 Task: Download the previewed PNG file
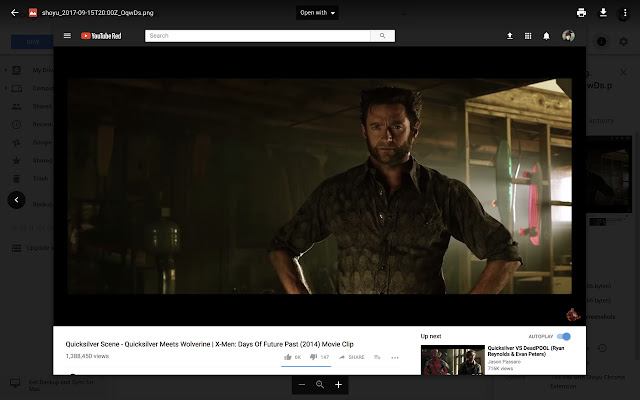click(603, 13)
